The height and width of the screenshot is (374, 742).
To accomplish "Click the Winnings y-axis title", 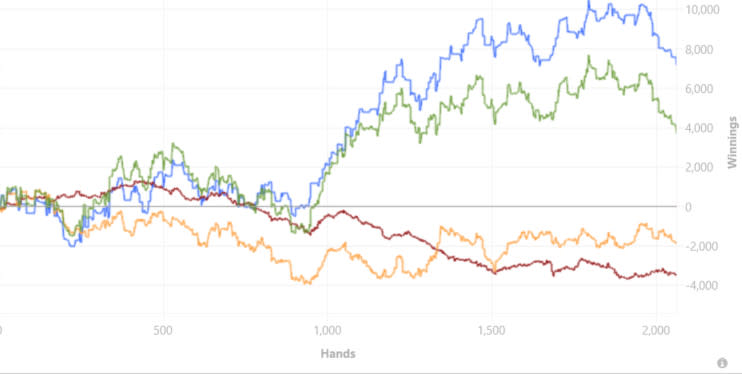I will [733, 142].
